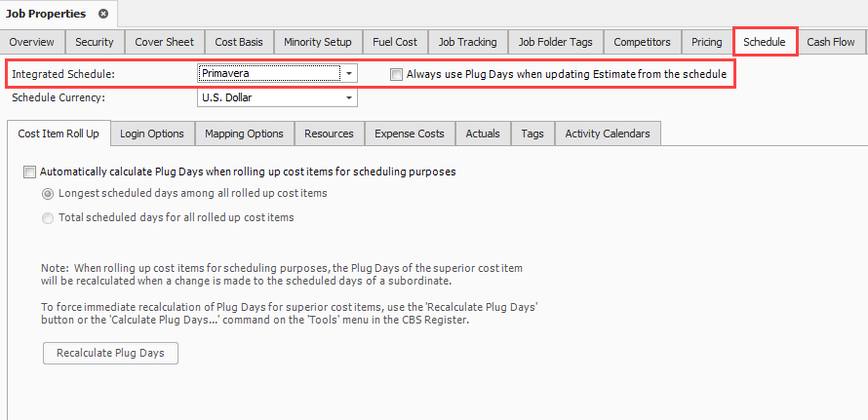Switch to the Cost Basis tab
This screenshot has height=420, width=868.
(x=239, y=42)
